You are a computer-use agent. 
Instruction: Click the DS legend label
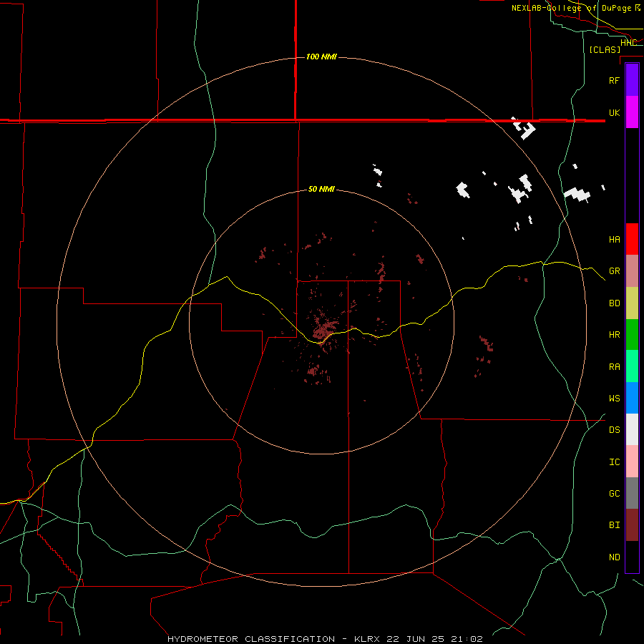click(614, 430)
